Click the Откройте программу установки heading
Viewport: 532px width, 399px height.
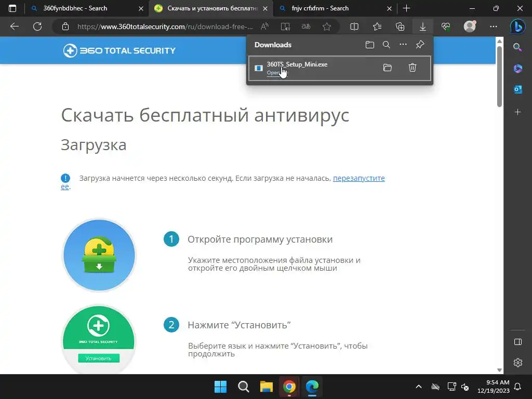coord(260,239)
